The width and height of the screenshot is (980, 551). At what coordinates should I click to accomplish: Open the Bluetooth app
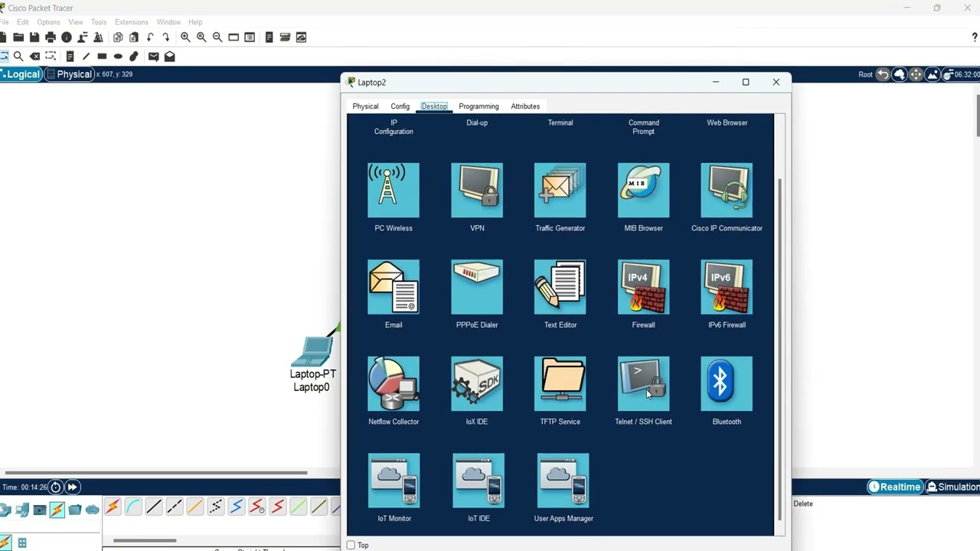tap(727, 383)
